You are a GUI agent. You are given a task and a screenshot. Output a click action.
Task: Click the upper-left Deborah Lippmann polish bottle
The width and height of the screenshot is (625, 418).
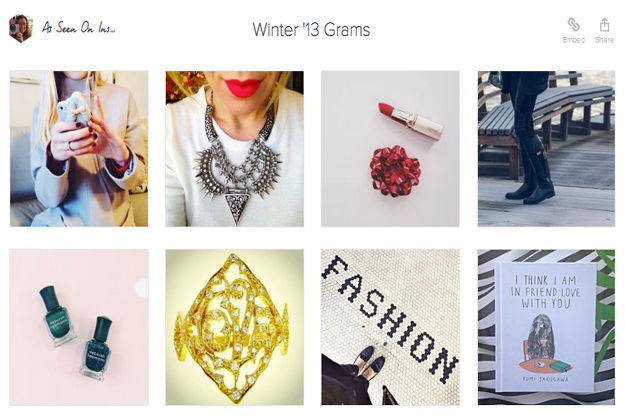click(57, 316)
